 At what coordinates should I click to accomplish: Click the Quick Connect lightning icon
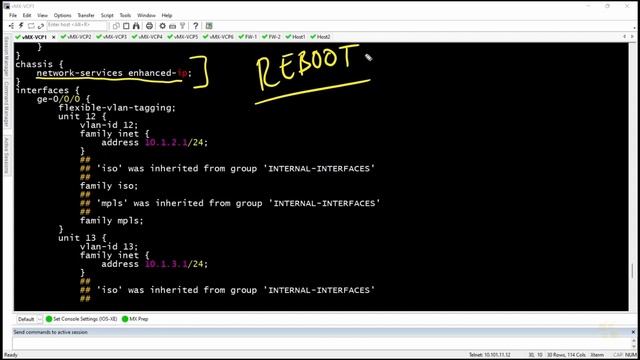(21, 26)
